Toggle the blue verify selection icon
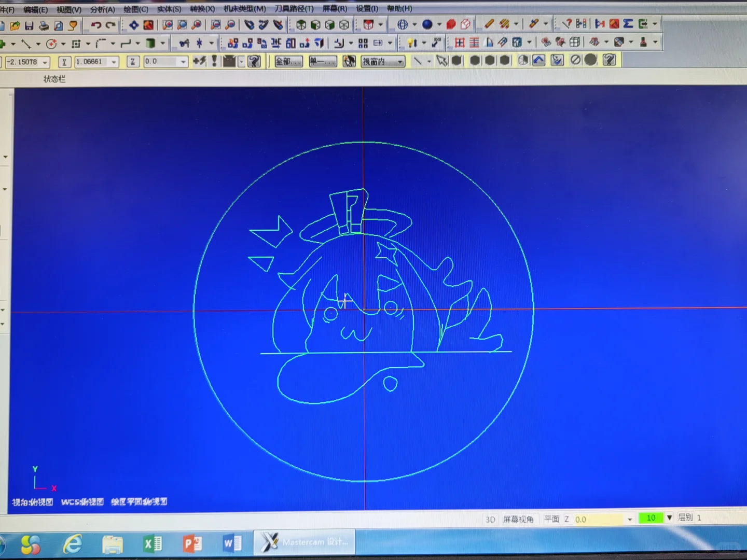Viewport: 747px width, 560px height. [539, 60]
